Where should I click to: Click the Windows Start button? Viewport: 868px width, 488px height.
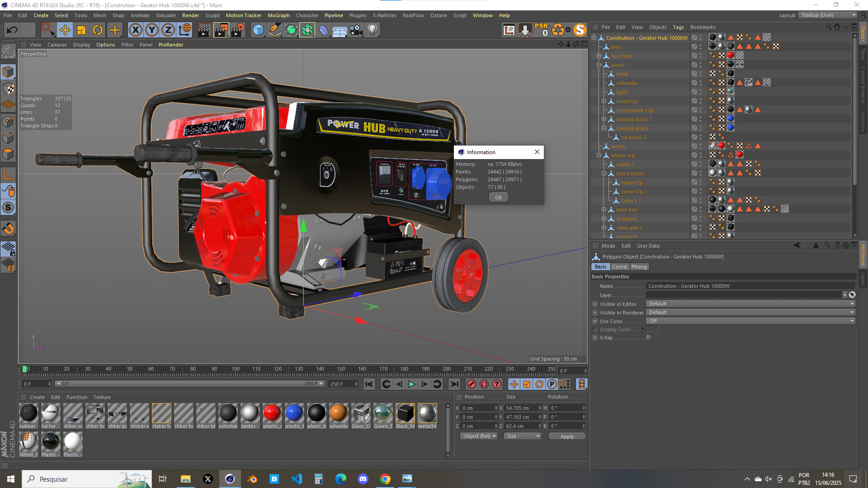[11, 479]
